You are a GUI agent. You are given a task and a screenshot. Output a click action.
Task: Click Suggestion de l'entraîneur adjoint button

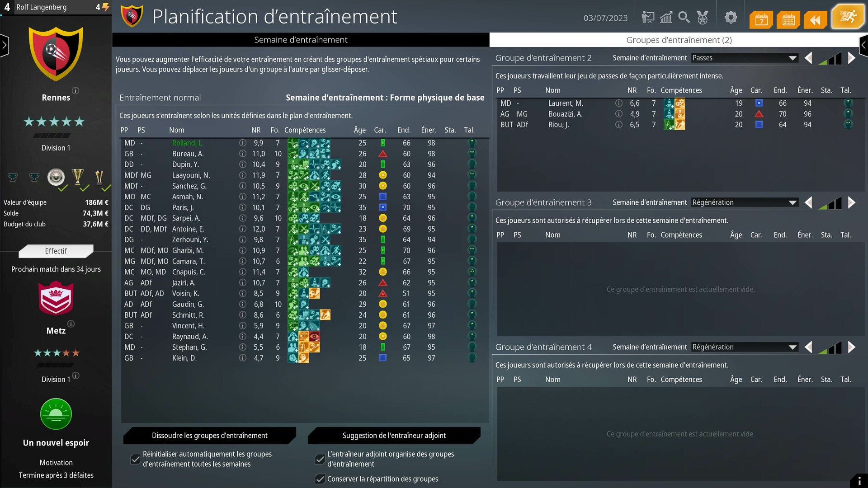tap(394, 436)
